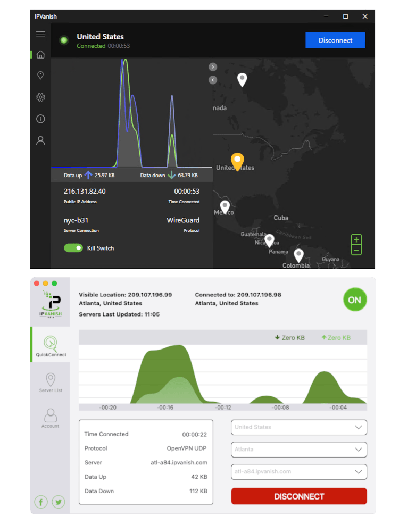Click the yellow minimize button on Mac window
The image size is (399, 532).
tap(45, 284)
